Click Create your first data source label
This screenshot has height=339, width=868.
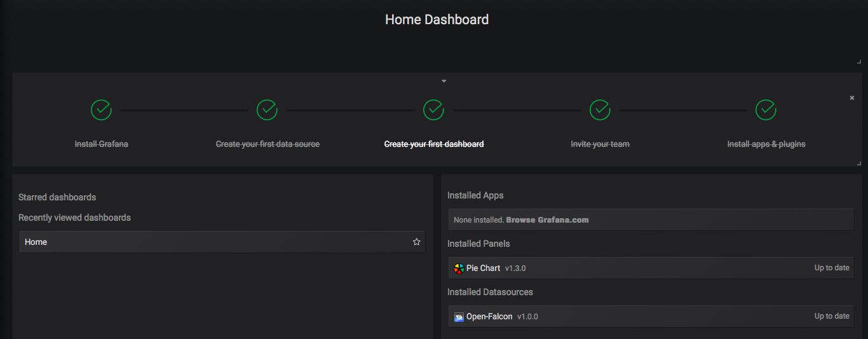tap(268, 144)
